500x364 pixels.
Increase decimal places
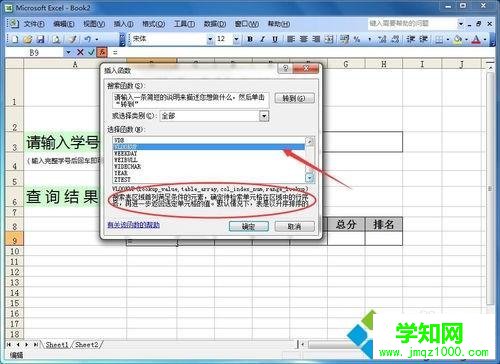click(x=382, y=39)
